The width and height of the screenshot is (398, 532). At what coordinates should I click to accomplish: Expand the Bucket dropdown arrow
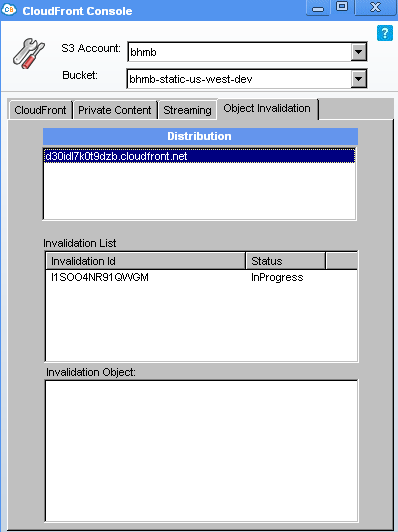[x=358, y=79]
